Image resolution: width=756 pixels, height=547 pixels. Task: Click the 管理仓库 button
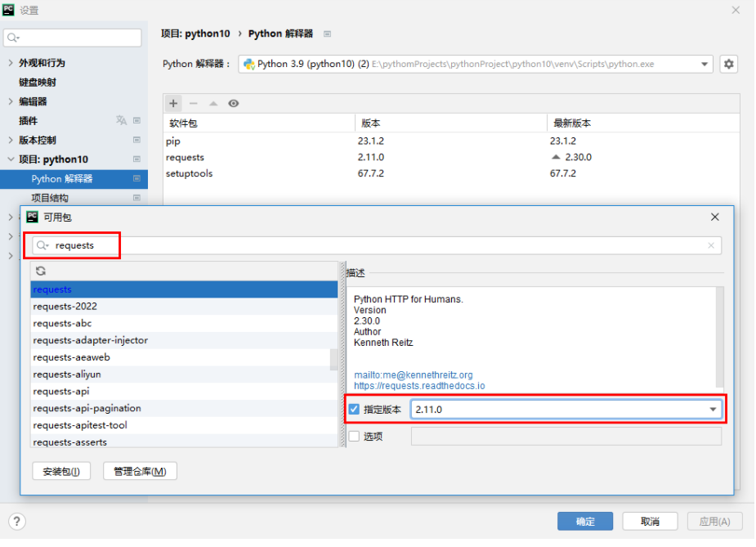(140, 471)
